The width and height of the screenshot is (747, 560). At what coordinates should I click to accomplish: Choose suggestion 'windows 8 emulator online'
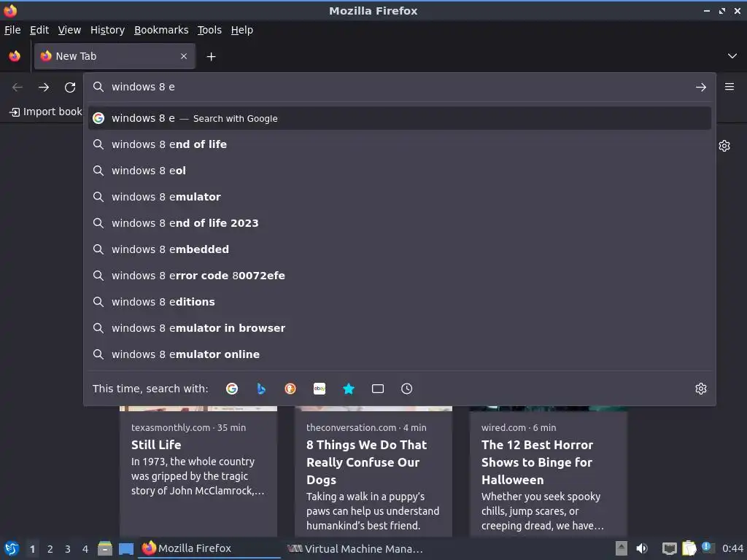click(399, 354)
